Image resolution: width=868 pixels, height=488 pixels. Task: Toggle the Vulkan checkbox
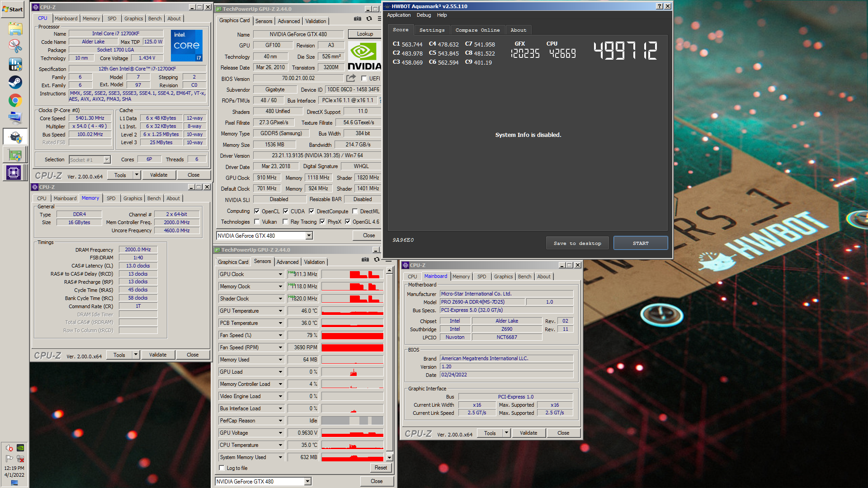point(257,222)
